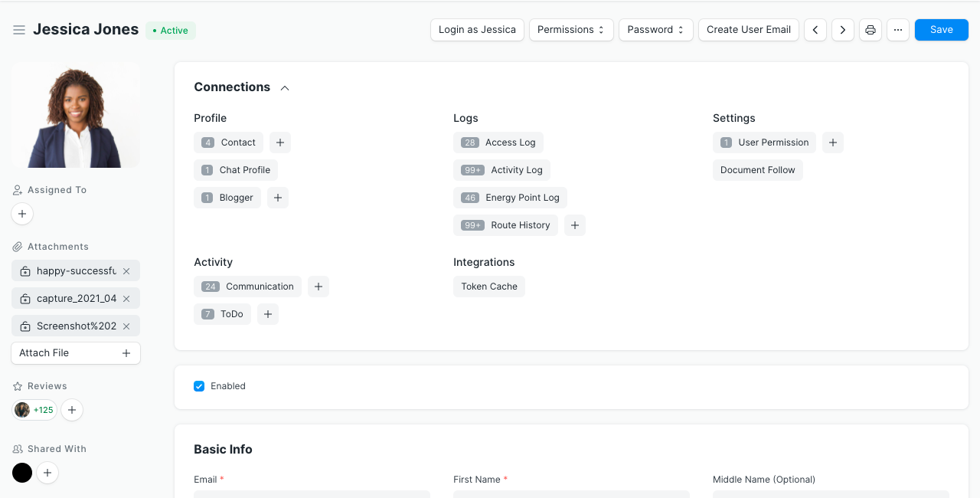Open the Password dropdown
Image resolution: width=980 pixels, height=498 pixels.
[x=657, y=30]
